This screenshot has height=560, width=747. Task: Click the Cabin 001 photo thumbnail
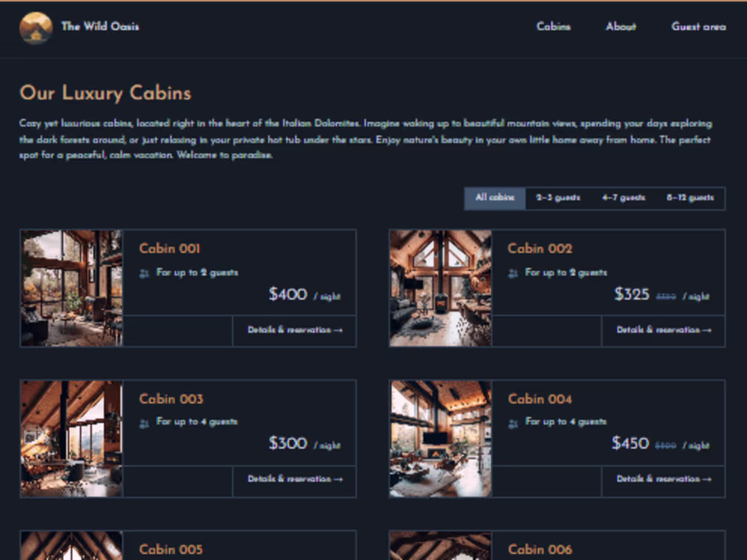point(71,288)
